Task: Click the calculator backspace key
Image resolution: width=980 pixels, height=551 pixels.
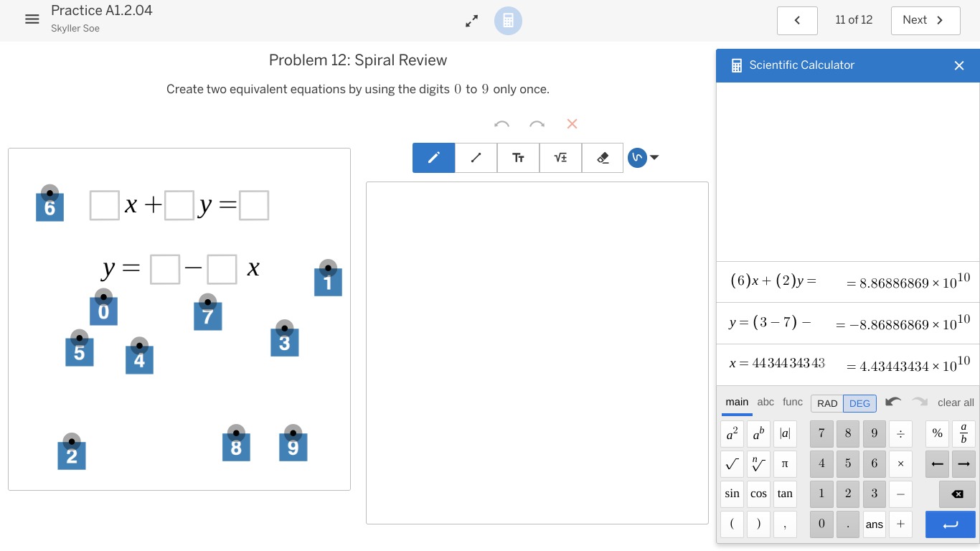Action: pyautogui.click(x=957, y=494)
